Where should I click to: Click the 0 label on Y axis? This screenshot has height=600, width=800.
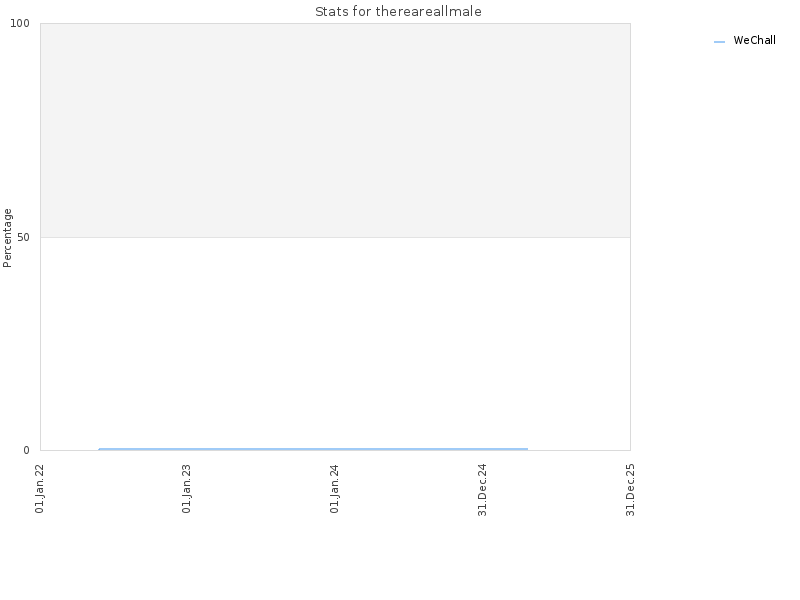(x=27, y=450)
